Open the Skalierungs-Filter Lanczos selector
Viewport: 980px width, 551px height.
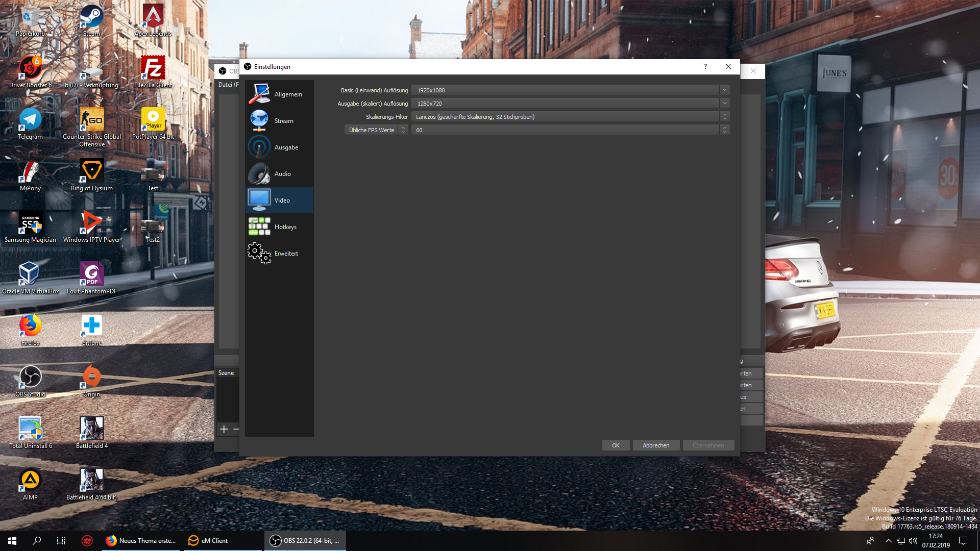tap(570, 117)
